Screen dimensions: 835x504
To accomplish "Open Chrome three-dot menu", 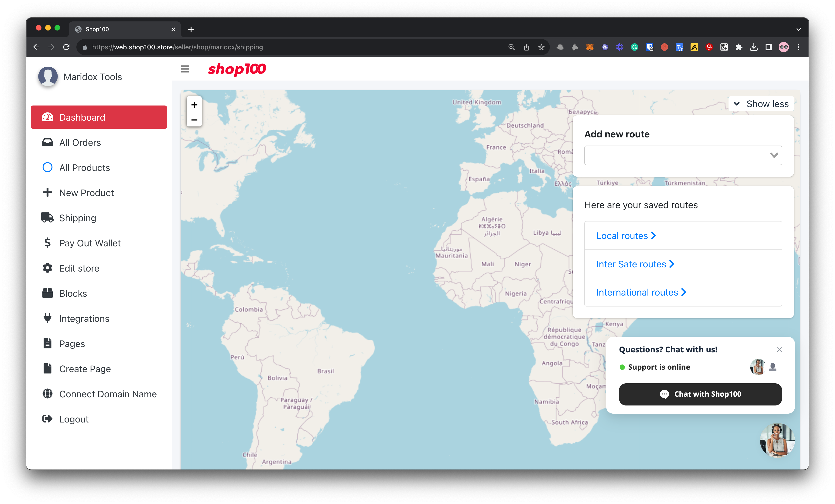I will 799,47.
